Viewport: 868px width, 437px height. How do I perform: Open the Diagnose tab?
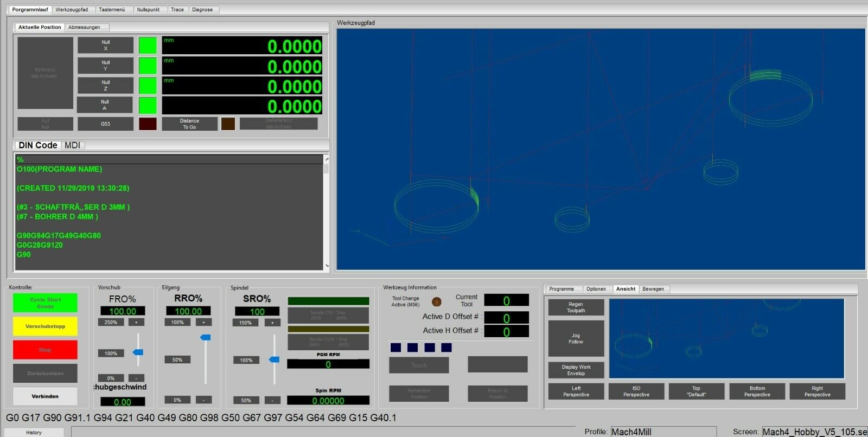(x=202, y=10)
